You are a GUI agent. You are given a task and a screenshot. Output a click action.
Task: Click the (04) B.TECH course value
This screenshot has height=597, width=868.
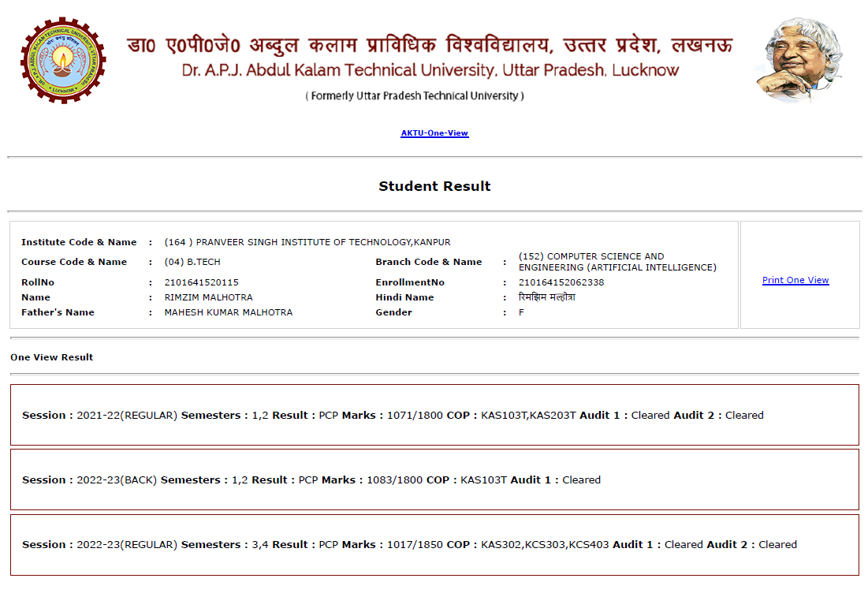pos(192,262)
